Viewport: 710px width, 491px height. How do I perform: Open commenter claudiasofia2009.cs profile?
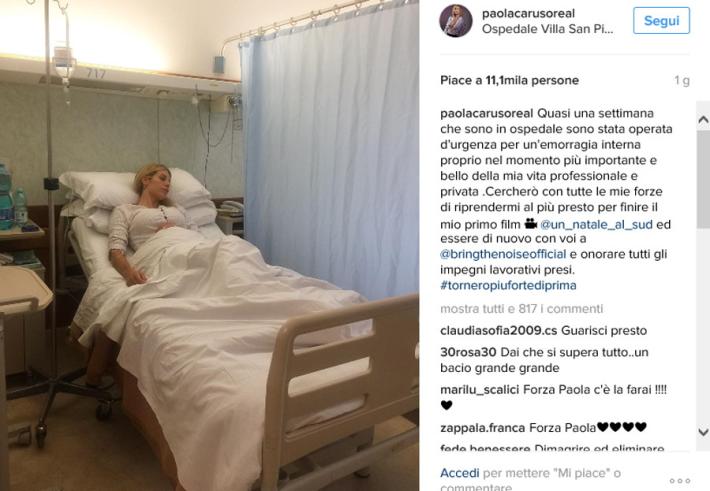click(x=499, y=331)
